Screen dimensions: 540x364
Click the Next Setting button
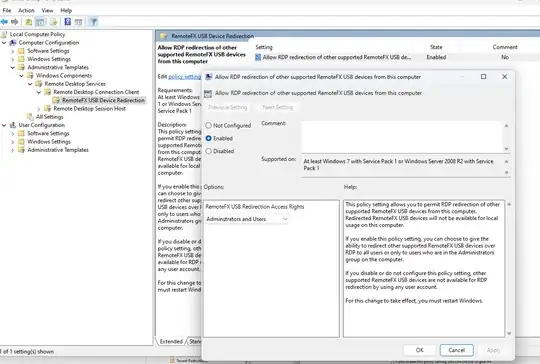(x=278, y=107)
